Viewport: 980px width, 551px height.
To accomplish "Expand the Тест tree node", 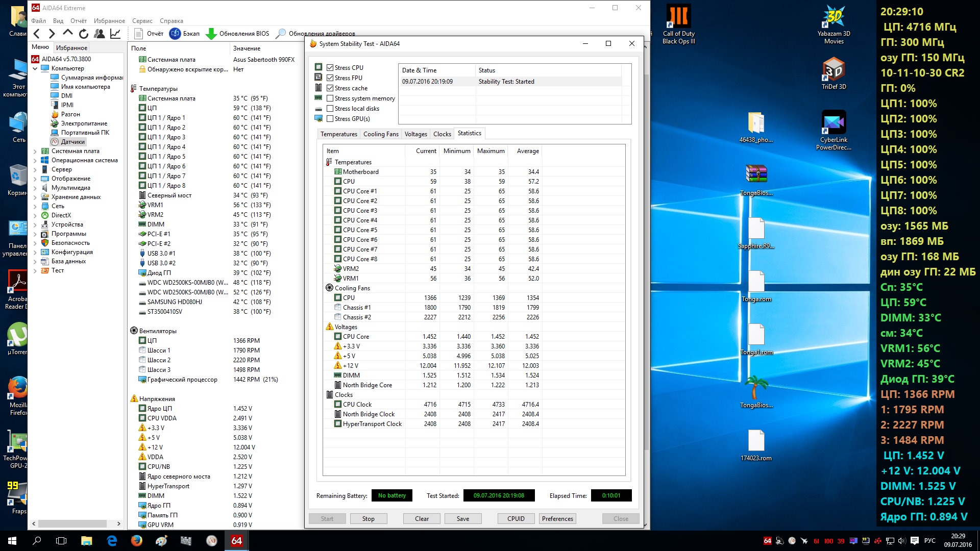I will coord(35,271).
